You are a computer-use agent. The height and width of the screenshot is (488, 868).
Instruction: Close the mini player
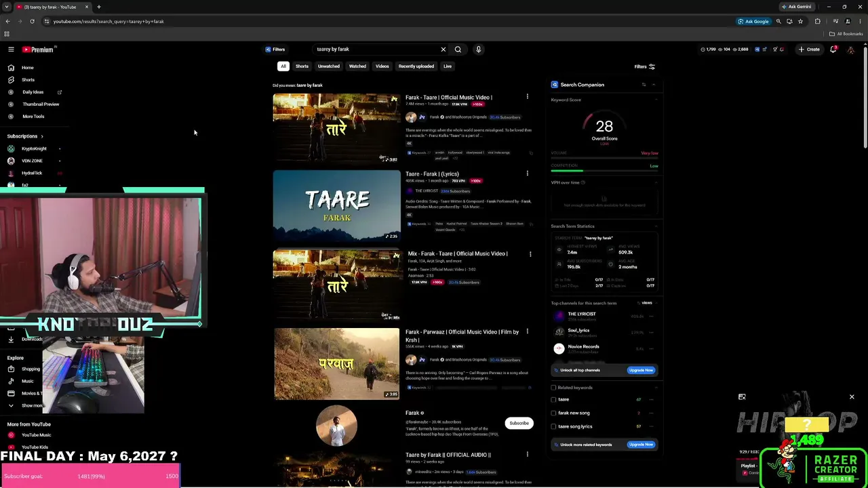pos(852,396)
